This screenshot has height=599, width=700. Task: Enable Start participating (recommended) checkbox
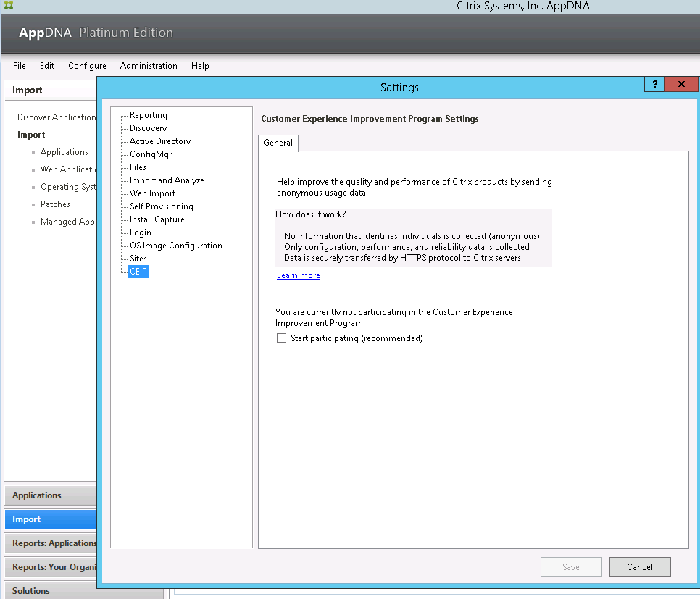[282, 338]
